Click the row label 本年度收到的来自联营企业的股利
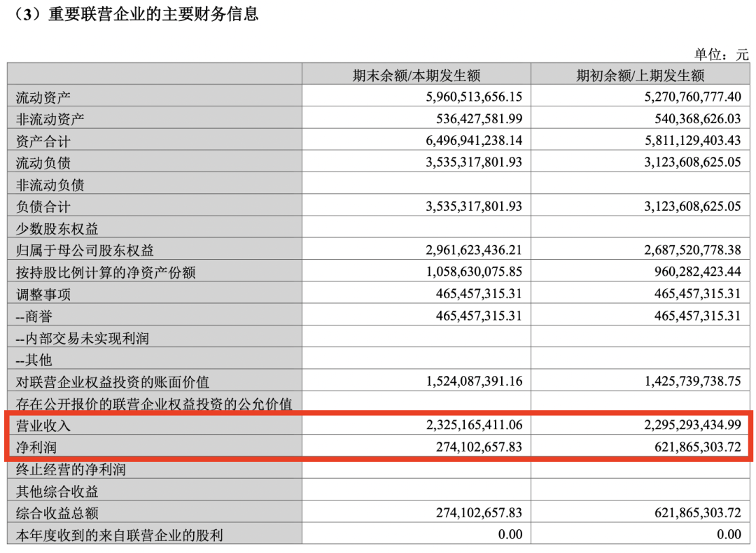756x553 pixels. (120, 535)
